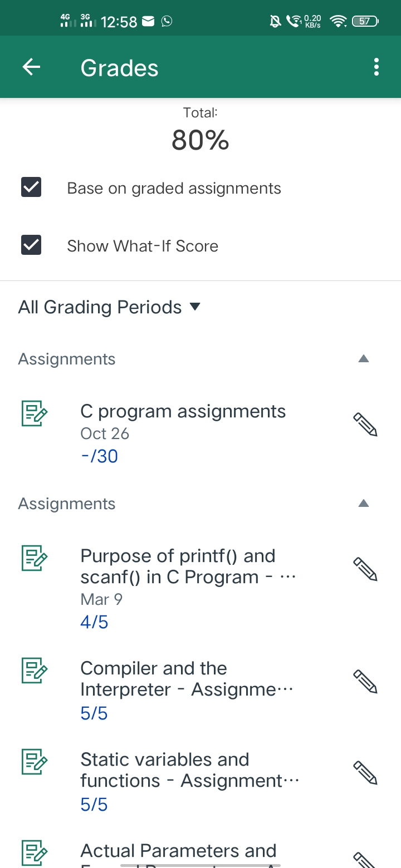Open the C program assignments item
The width and height of the screenshot is (401, 868).
click(183, 412)
